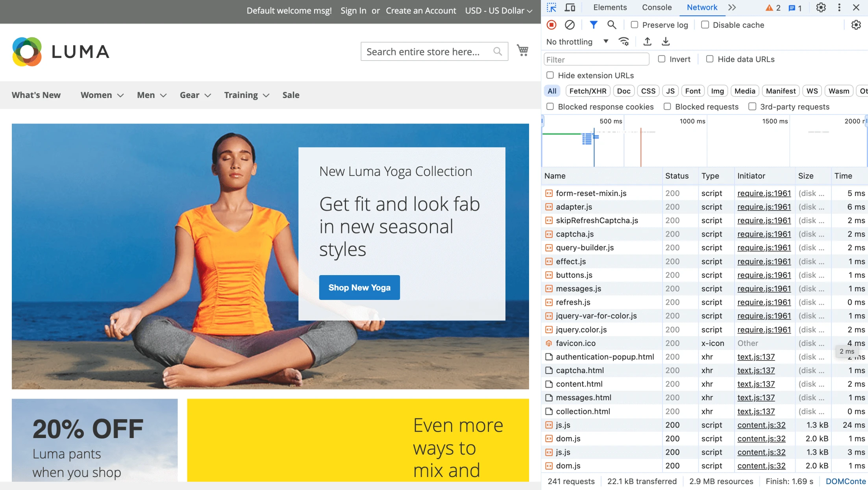Clear the network log
The height and width of the screenshot is (490, 868).
570,25
